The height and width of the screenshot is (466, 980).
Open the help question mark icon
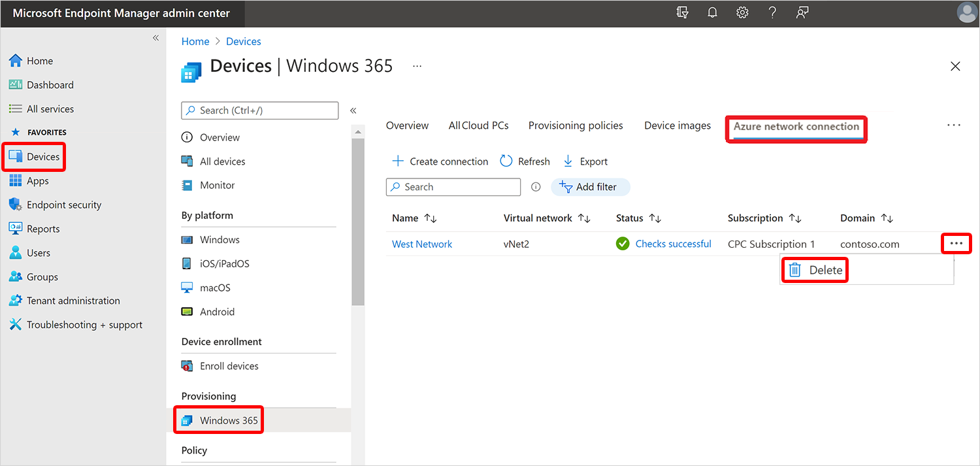(772, 13)
